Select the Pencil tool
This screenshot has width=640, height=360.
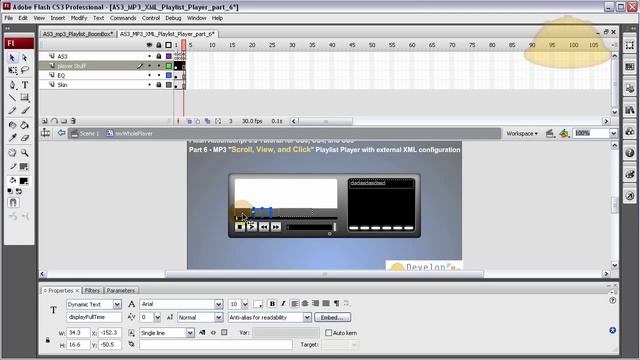[x=12, y=110]
